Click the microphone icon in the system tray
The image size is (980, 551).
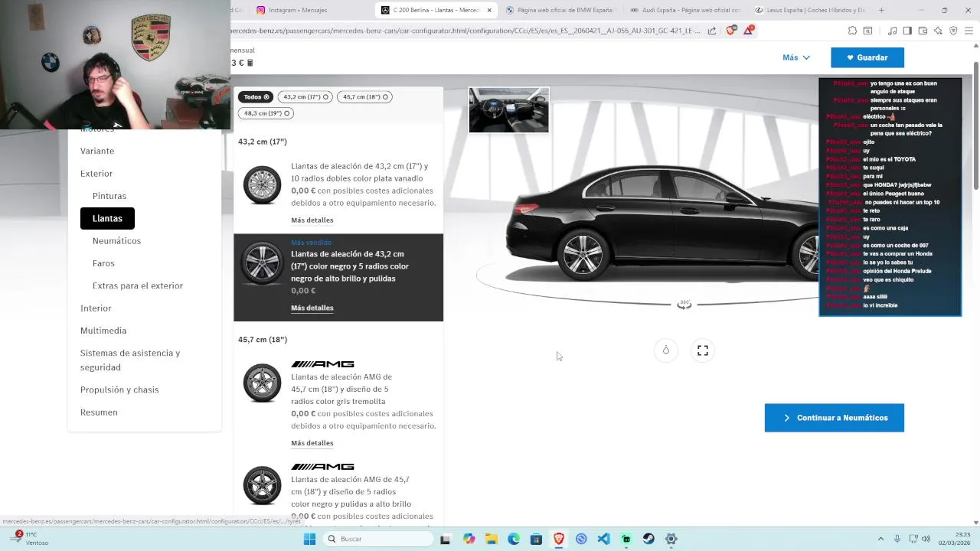coord(897,539)
